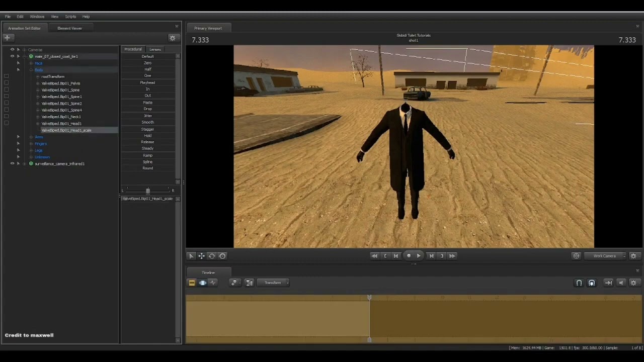This screenshot has width=644, height=362.
Task: Choose the Screen manipulator circle tool
Action: pyautogui.click(x=222, y=256)
